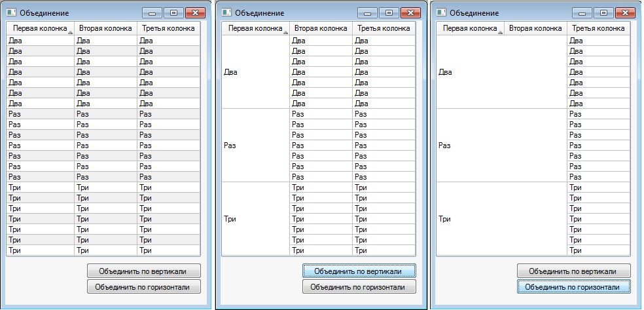Click the app icon in the left window title bar
The width and height of the screenshot is (644, 310).
(12, 12)
